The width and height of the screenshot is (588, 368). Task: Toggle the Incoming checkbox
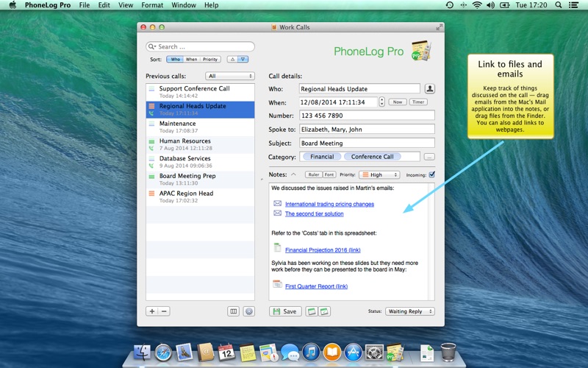coord(431,174)
